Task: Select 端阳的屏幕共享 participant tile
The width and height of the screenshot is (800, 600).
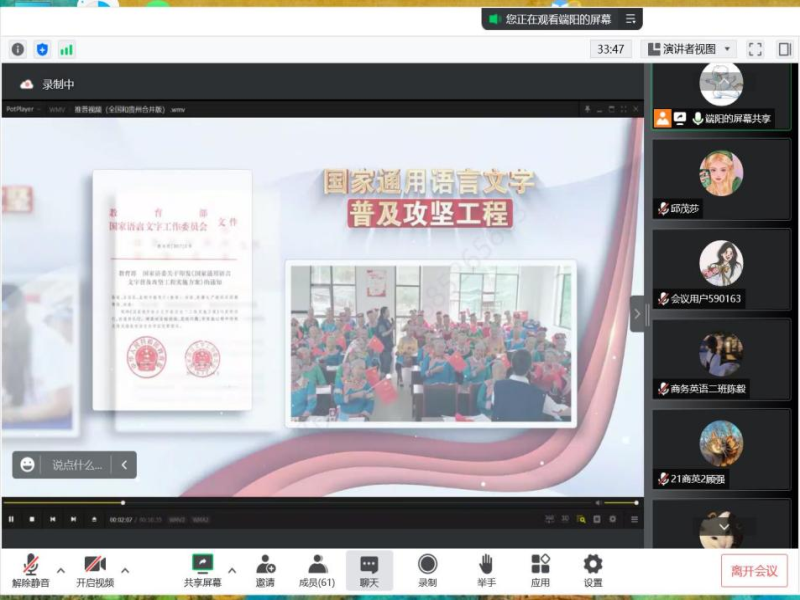Action: (721, 95)
